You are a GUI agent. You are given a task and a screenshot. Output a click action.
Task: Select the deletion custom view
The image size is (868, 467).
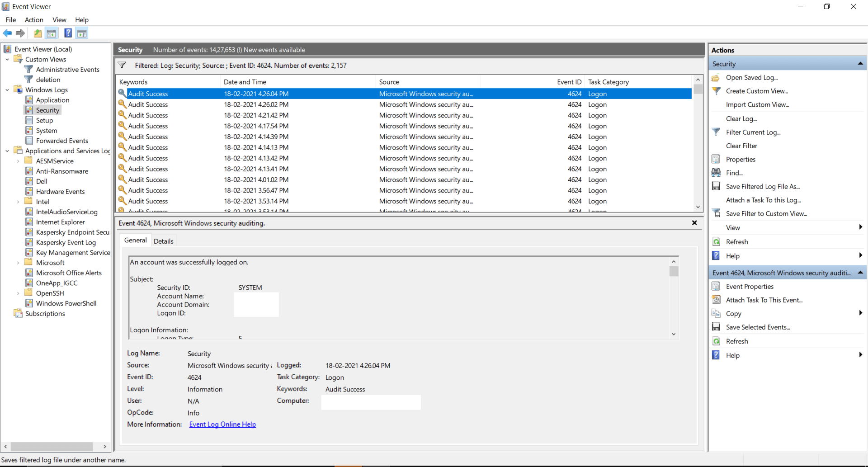point(48,80)
